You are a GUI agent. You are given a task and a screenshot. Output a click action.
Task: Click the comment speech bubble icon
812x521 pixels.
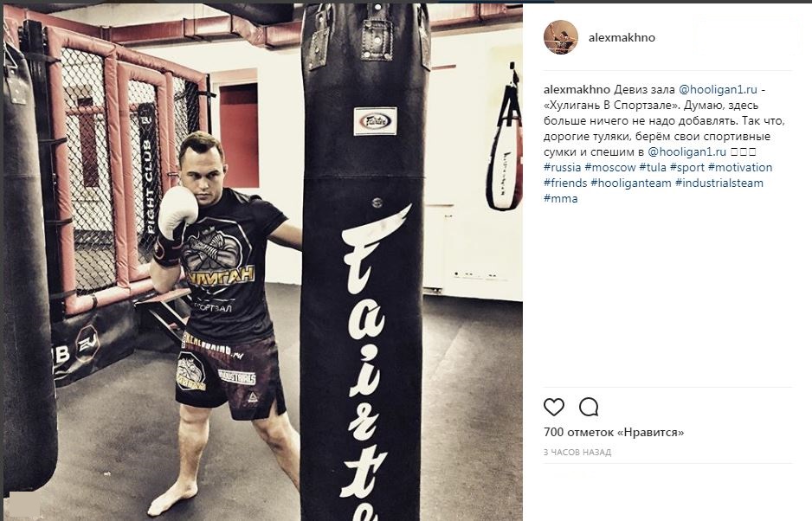[589, 407]
